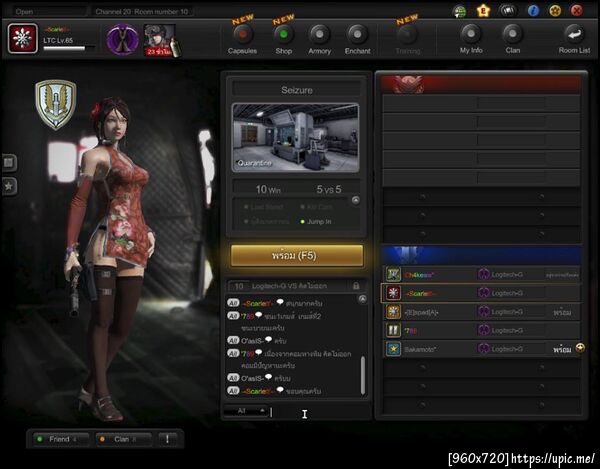Click the gold พร้อม (F5) ready button

(x=297, y=255)
